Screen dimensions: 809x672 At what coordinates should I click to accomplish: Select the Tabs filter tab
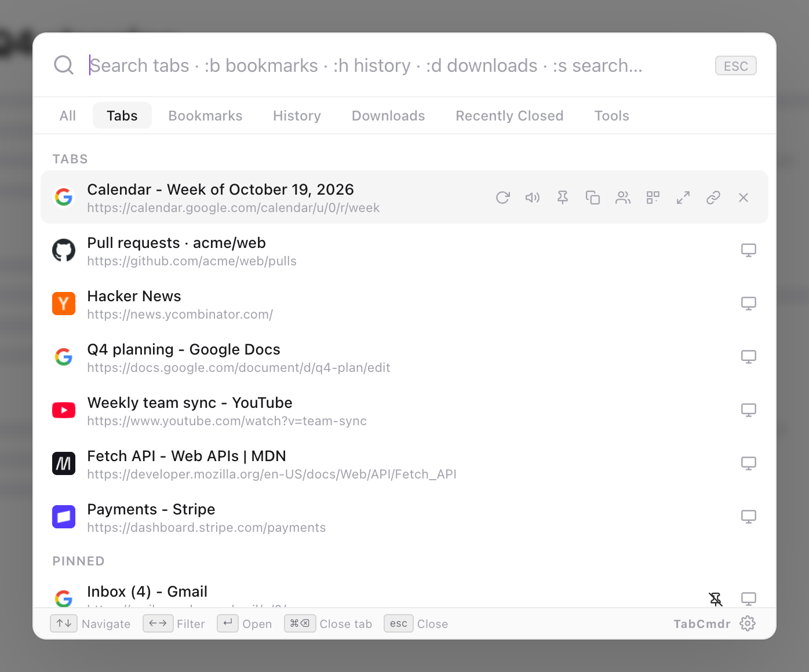coord(122,116)
